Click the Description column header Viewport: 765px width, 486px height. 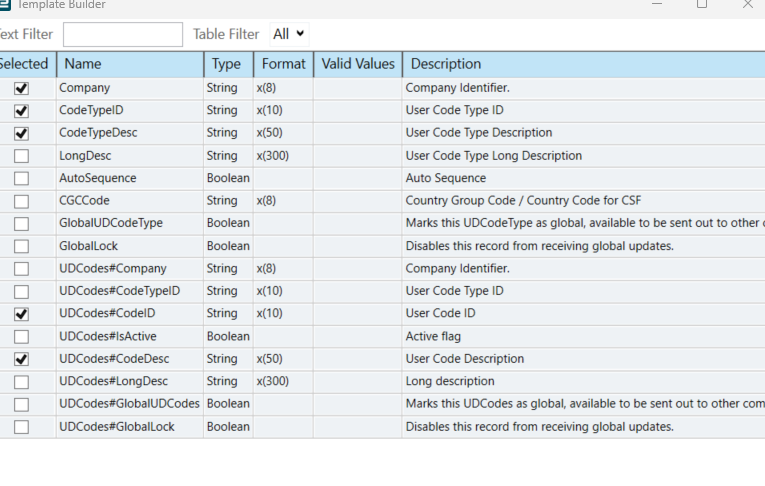click(584, 64)
